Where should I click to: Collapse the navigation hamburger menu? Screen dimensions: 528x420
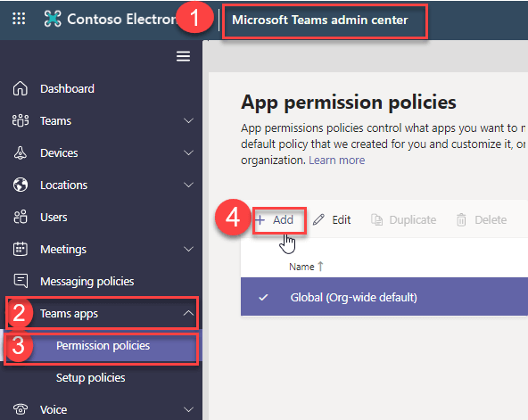pos(183,56)
